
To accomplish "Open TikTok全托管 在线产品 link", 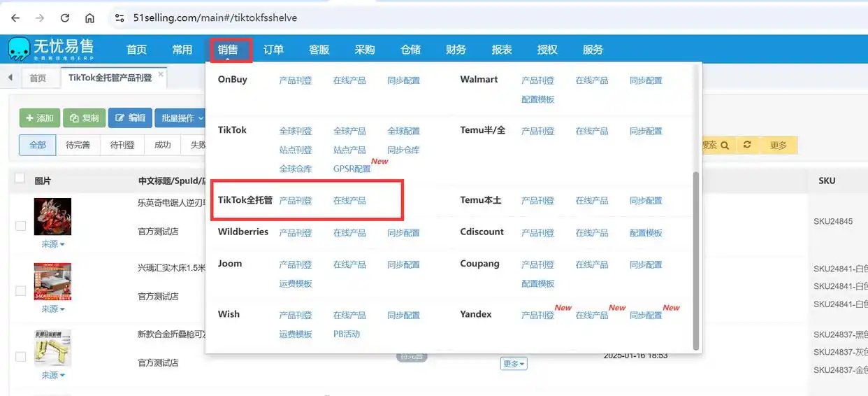I will point(349,201).
